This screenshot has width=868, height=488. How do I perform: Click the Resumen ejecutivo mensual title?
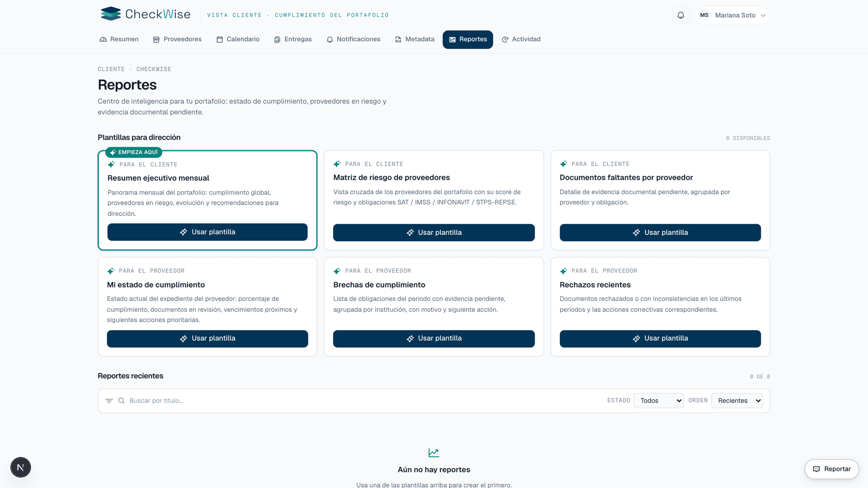coord(158,178)
